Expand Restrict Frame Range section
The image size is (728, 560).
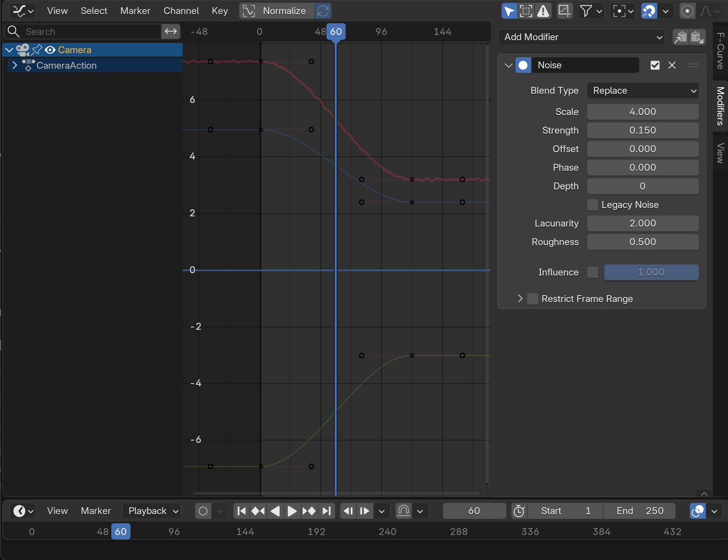(520, 299)
